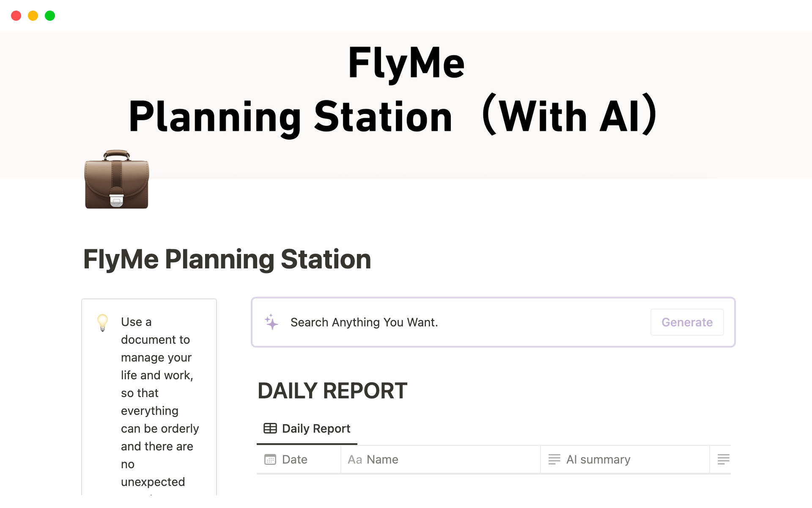Click the AI sparkle icon
This screenshot has height=508, width=812.
click(x=272, y=322)
